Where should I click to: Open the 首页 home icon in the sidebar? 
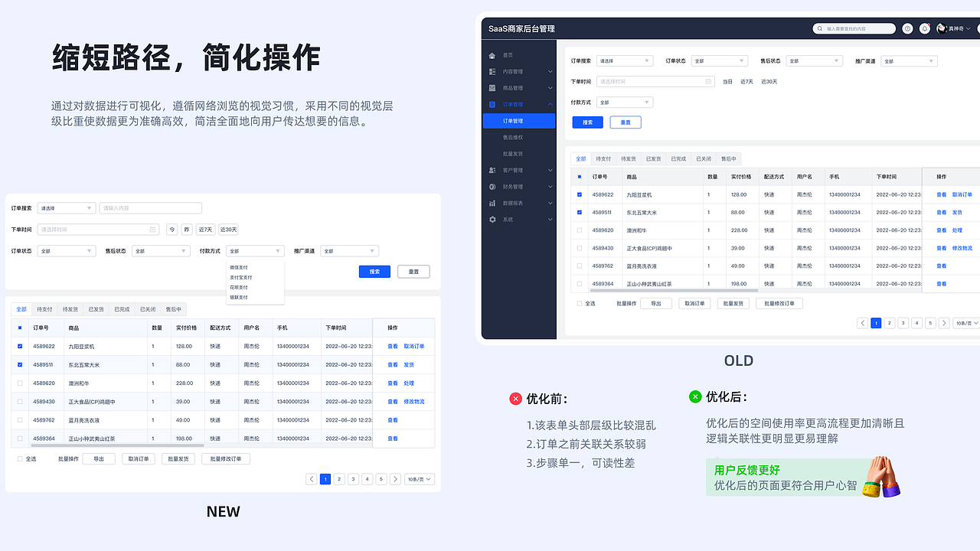[x=492, y=54]
